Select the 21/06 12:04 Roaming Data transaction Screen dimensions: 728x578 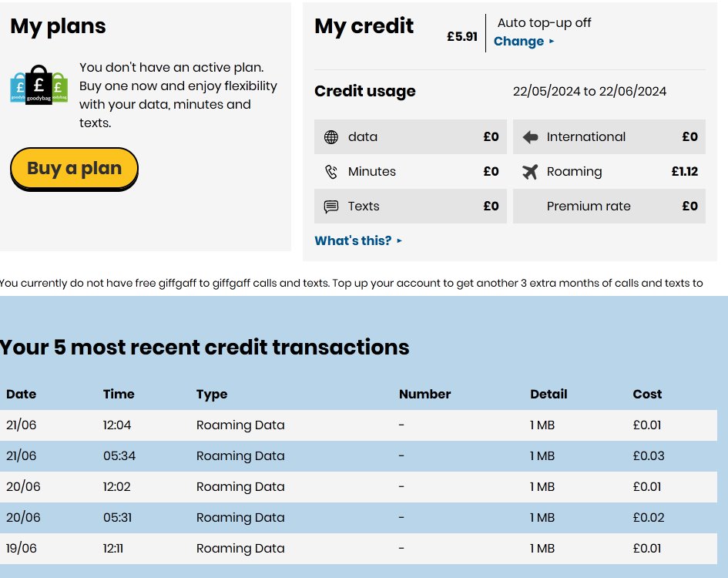pos(240,425)
